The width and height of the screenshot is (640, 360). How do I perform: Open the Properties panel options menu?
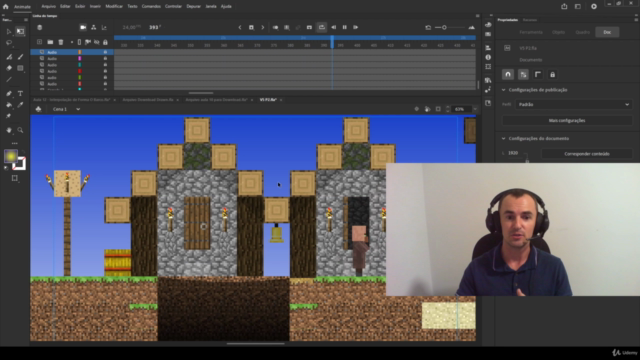[636, 20]
